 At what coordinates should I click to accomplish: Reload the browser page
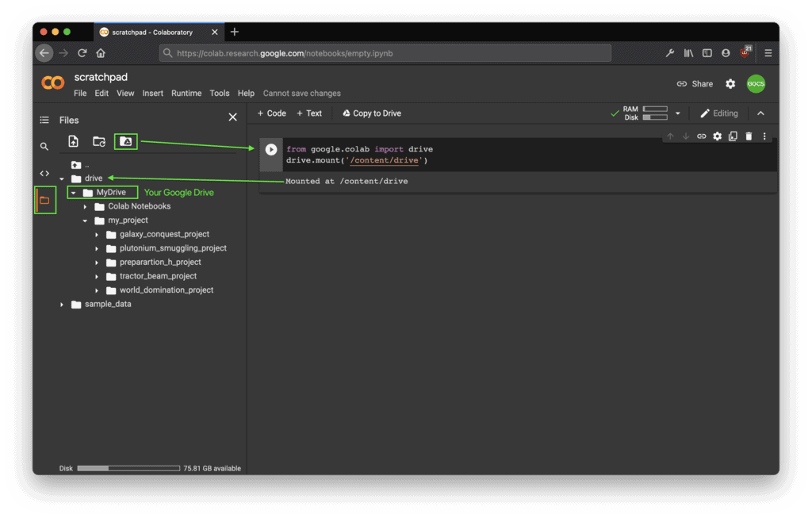coord(82,53)
